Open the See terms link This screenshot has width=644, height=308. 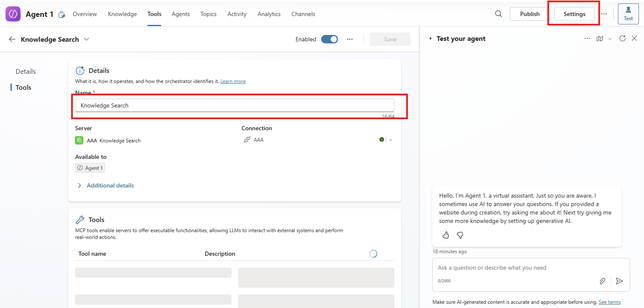[x=609, y=302]
